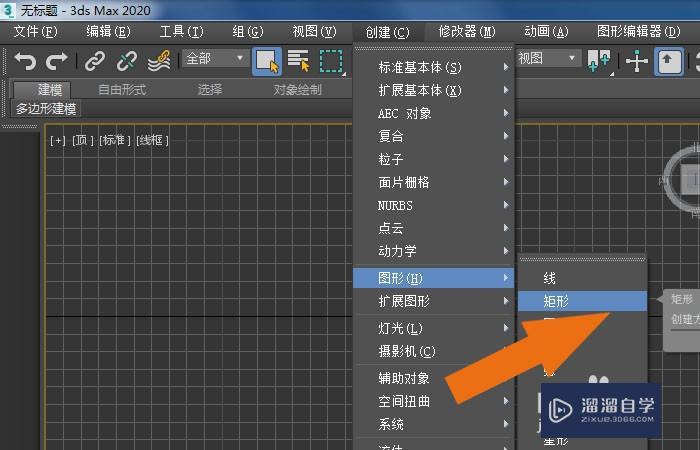The height and width of the screenshot is (450, 700).
Task: Open the 修改器(M) menu
Action: 467,32
